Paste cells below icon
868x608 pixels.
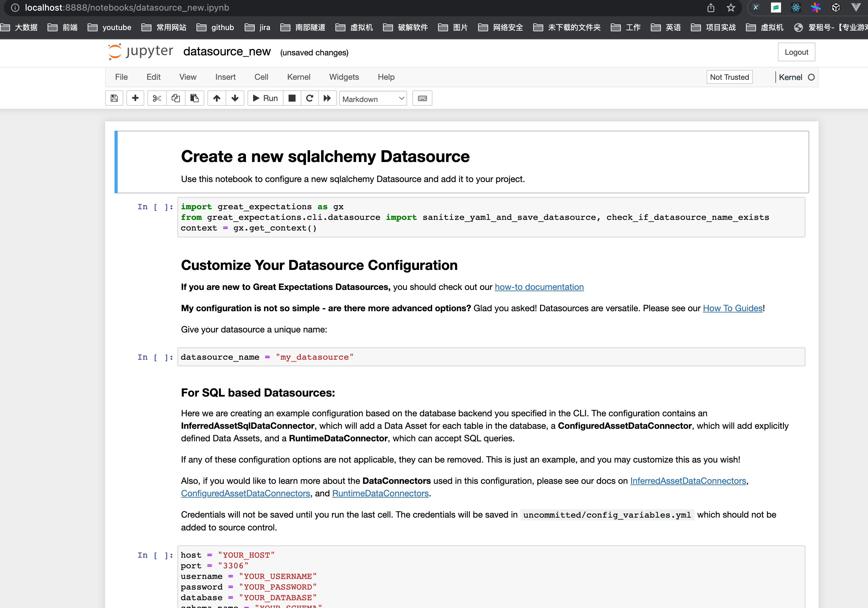pyautogui.click(x=194, y=98)
